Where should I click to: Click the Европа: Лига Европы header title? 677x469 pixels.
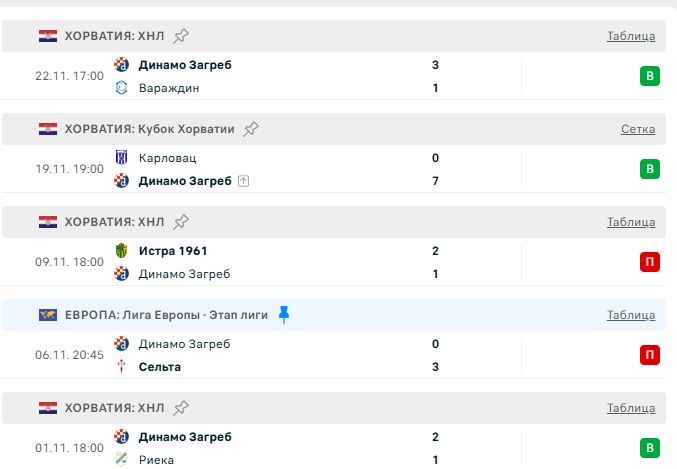coord(166,315)
